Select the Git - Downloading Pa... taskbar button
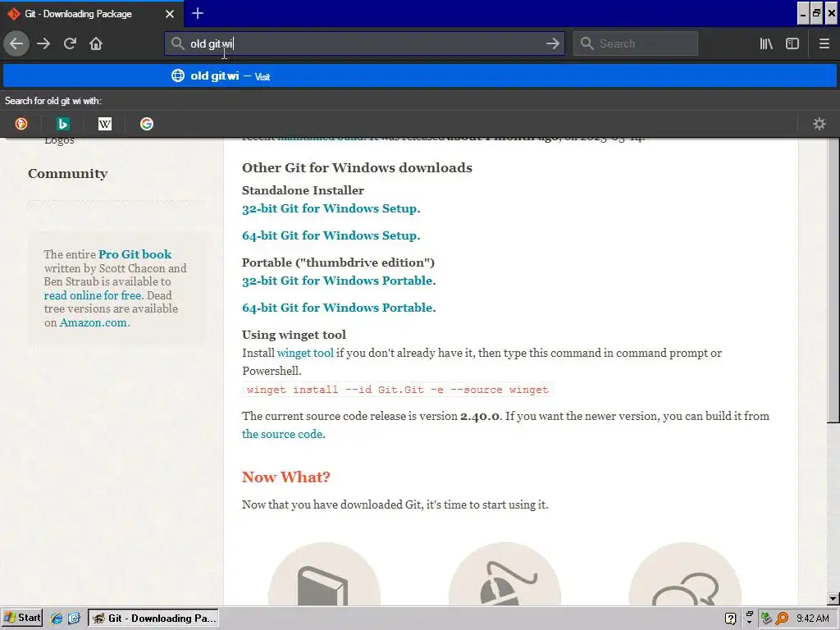The height and width of the screenshot is (630, 840). coord(153,619)
